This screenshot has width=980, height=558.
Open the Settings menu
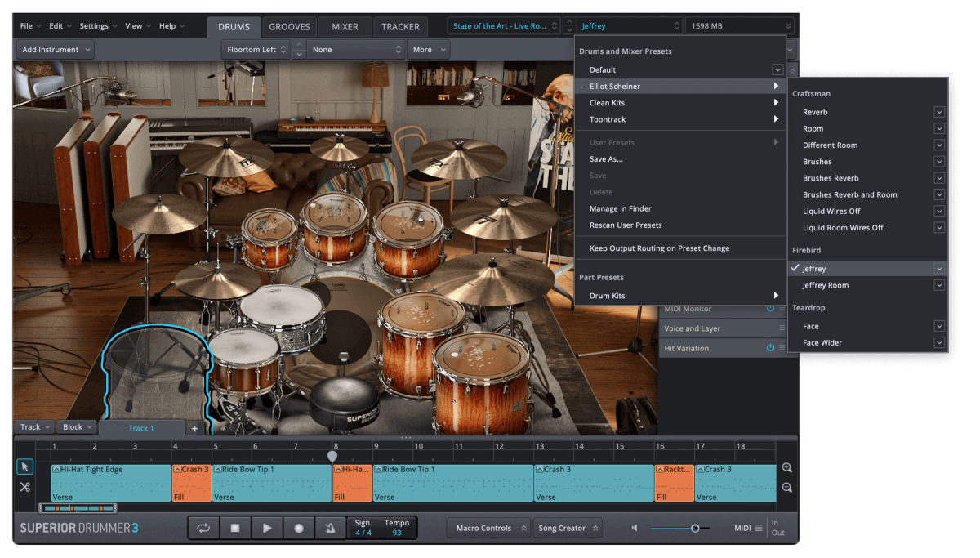(x=97, y=26)
